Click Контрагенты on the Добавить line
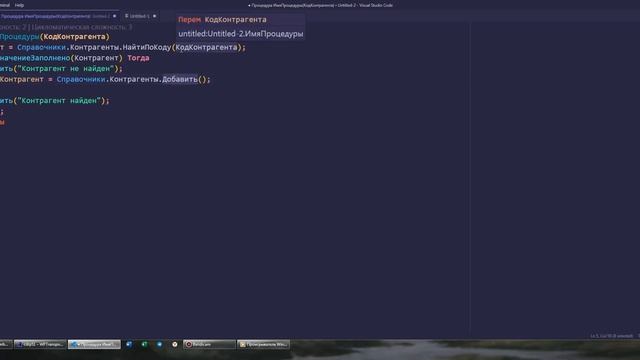Screen dimensions: 640x360 (x=134, y=79)
